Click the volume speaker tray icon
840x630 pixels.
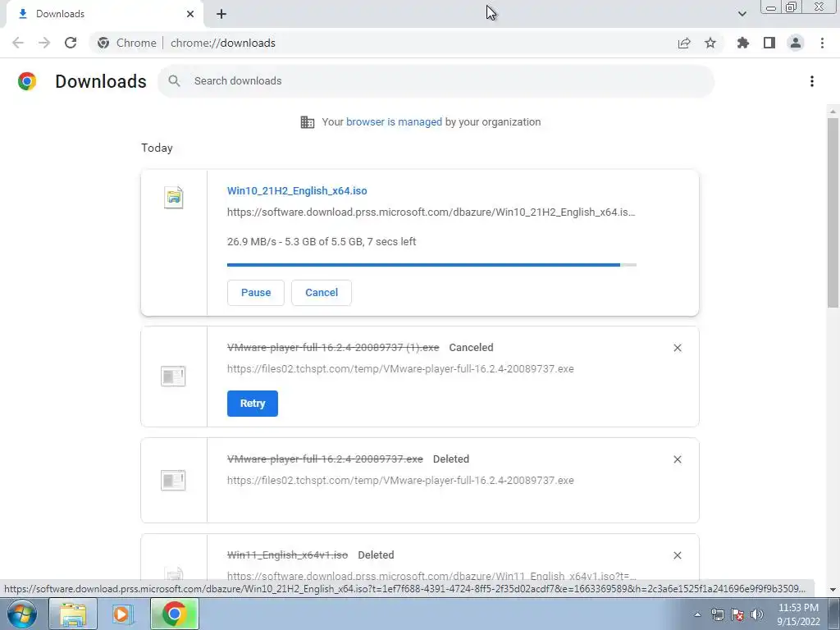(x=757, y=614)
